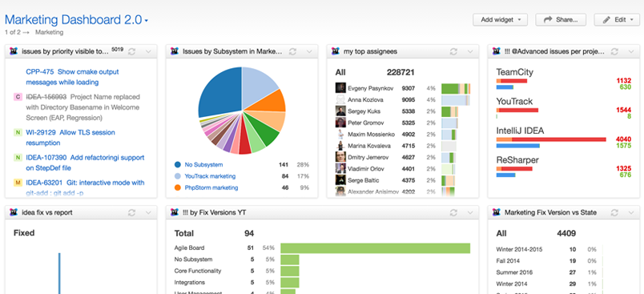Click Sergey Kuks' avatar

point(340,111)
